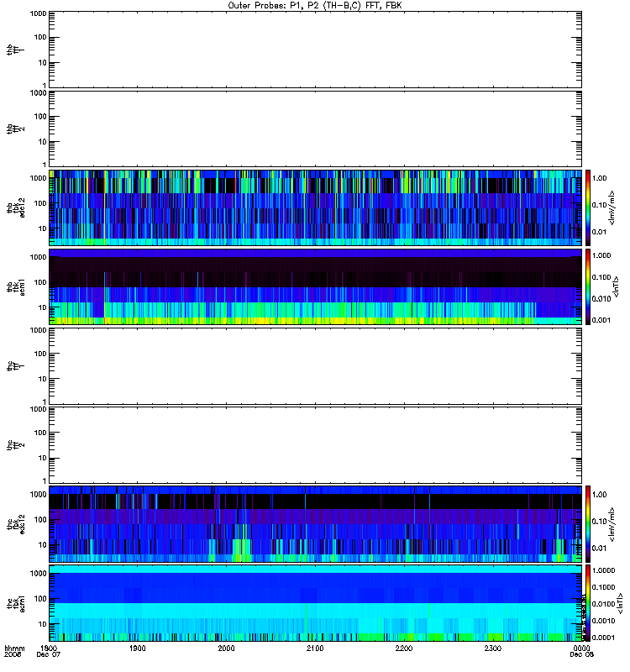Click the thc fbk edc12 spectrogram panel
Screen dimensions: 630x672
[x=316, y=523]
